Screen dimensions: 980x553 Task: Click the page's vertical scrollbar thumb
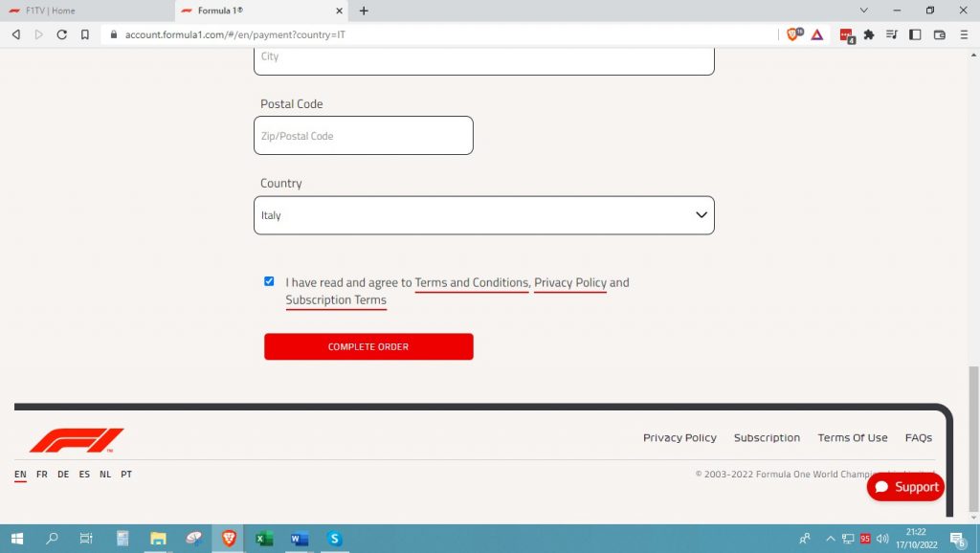(x=973, y=411)
